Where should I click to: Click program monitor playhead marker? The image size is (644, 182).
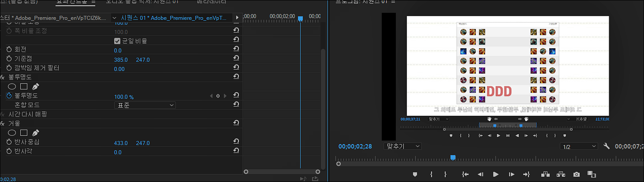click(x=452, y=158)
